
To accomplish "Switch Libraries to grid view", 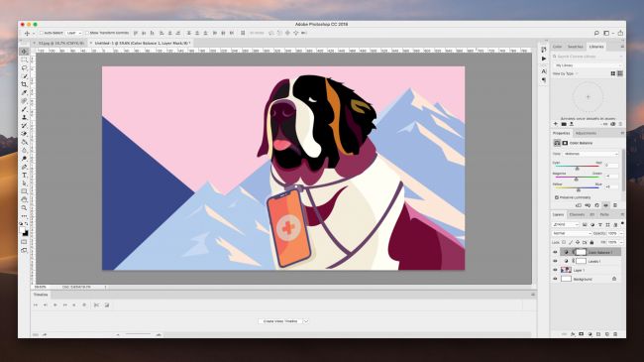I will click(x=612, y=73).
